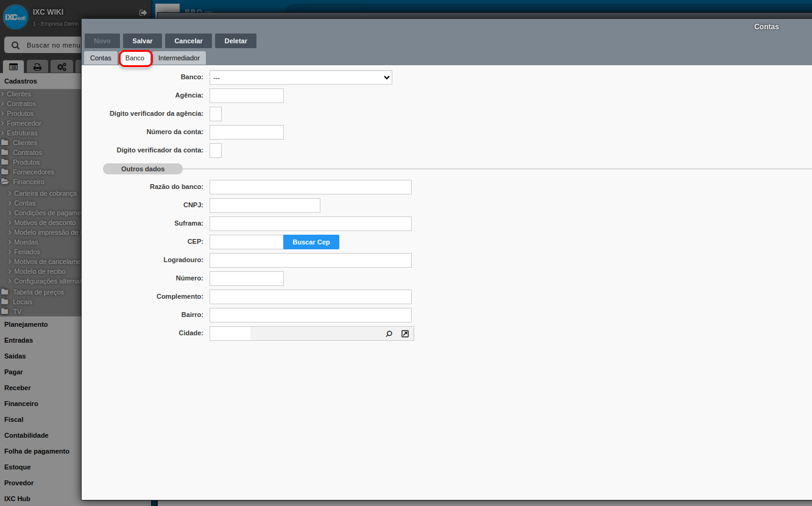Open the Receber menu section
Viewport: 812px width, 506px height.
point(17,388)
